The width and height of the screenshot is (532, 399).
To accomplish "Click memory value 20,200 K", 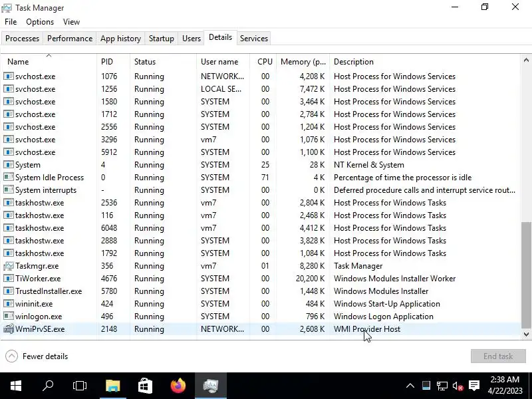I will (x=310, y=279).
